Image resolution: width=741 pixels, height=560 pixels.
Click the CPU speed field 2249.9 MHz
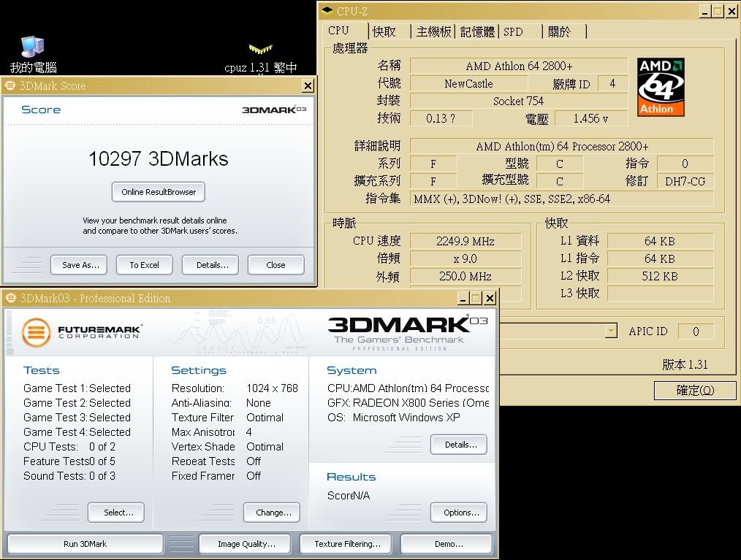click(465, 241)
